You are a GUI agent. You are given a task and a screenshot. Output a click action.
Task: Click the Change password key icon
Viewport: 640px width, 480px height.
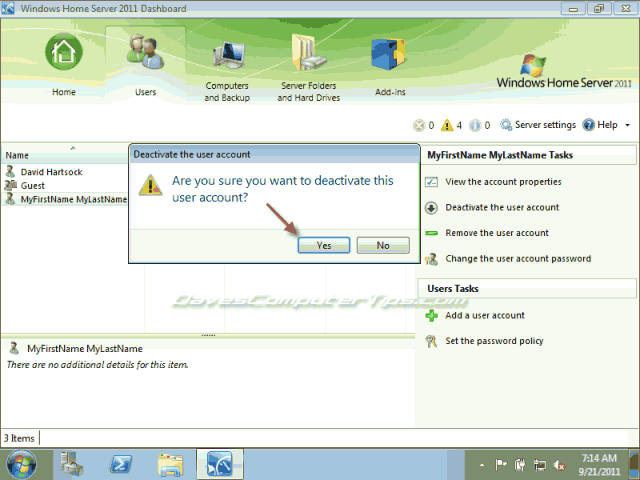431,259
